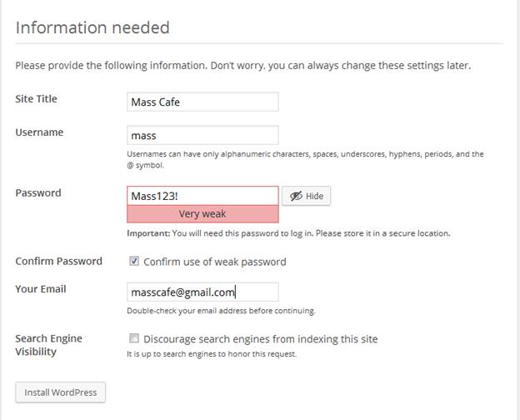This screenshot has width=520, height=420.
Task: Focus the Site Title field containing Mass Cafe
Action: point(202,102)
